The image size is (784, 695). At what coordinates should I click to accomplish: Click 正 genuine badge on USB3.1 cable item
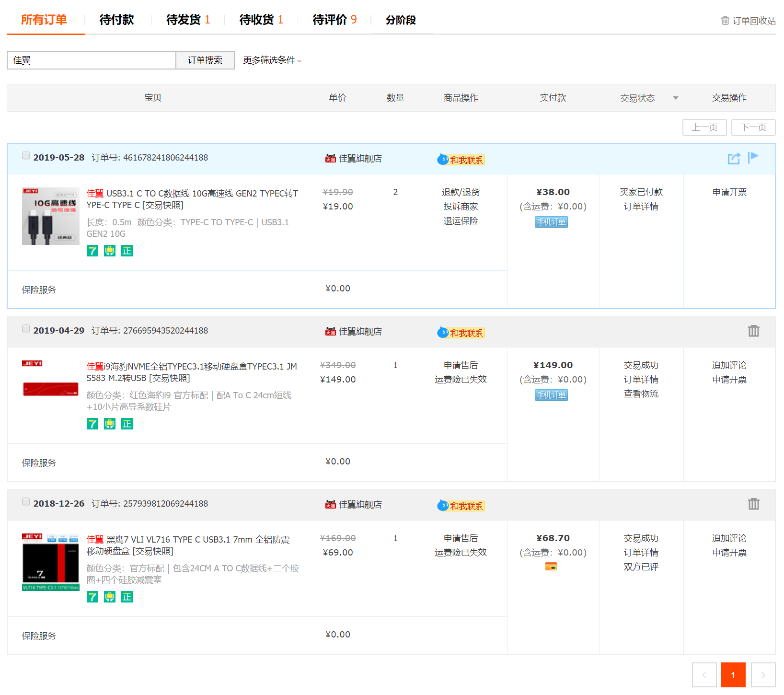(127, 251)
